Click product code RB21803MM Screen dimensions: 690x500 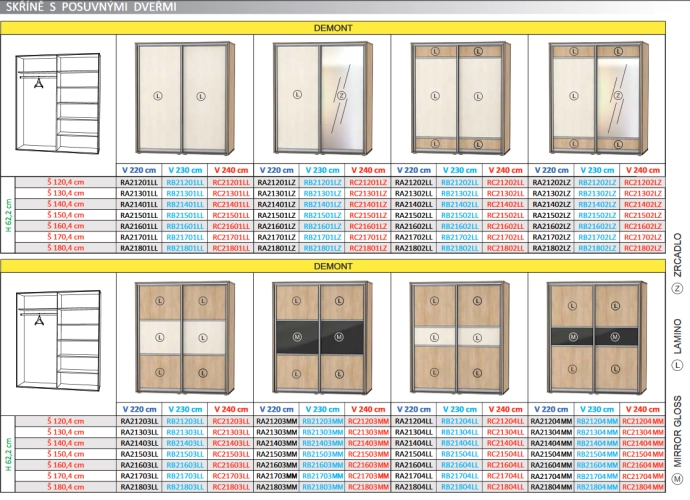coord(323,487)
